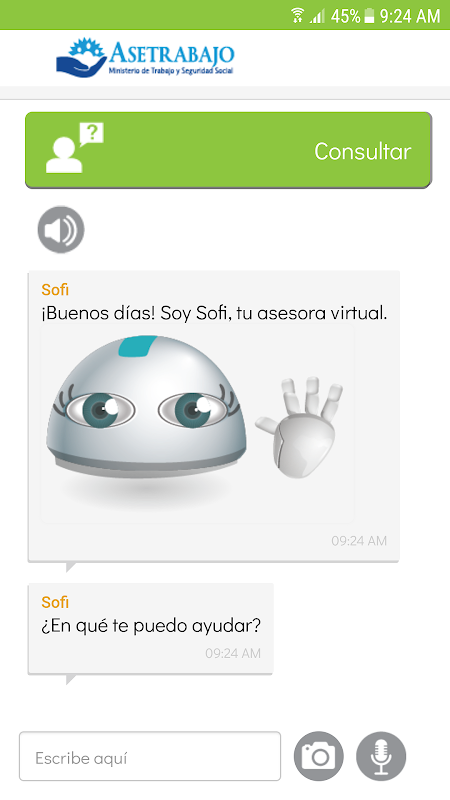Toggle the speaker sound icon
450x800 pixels.
(x=61, y=230)
